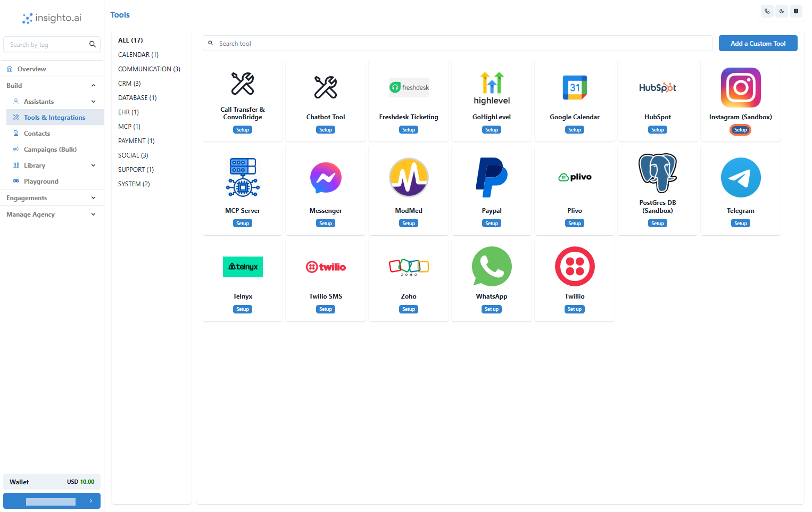Open the blue upgrade banner at sidebar bottom
The width and height of the screenshot is (812, 512).
[x=52, y=501]
